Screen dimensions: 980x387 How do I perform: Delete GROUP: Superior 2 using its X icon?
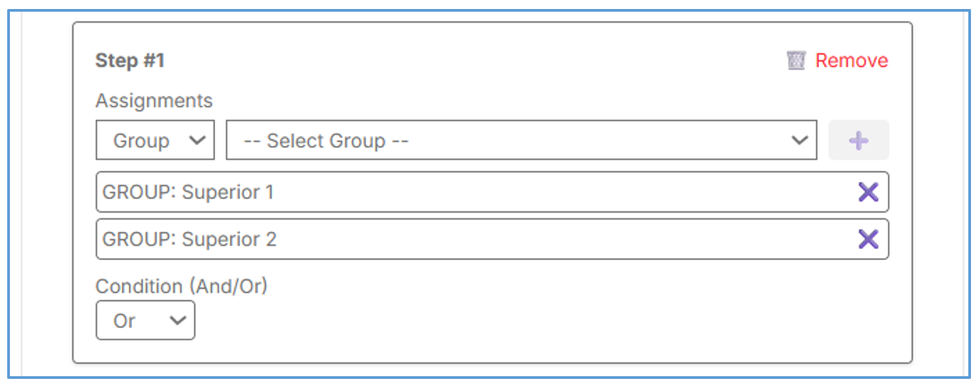(868, 238)
